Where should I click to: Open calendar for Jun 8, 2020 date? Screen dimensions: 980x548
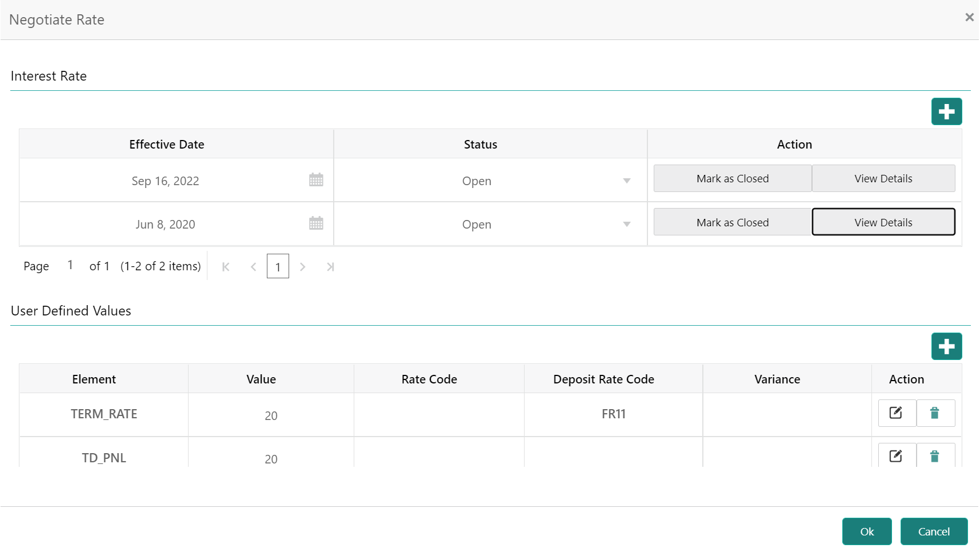(316, 223)
